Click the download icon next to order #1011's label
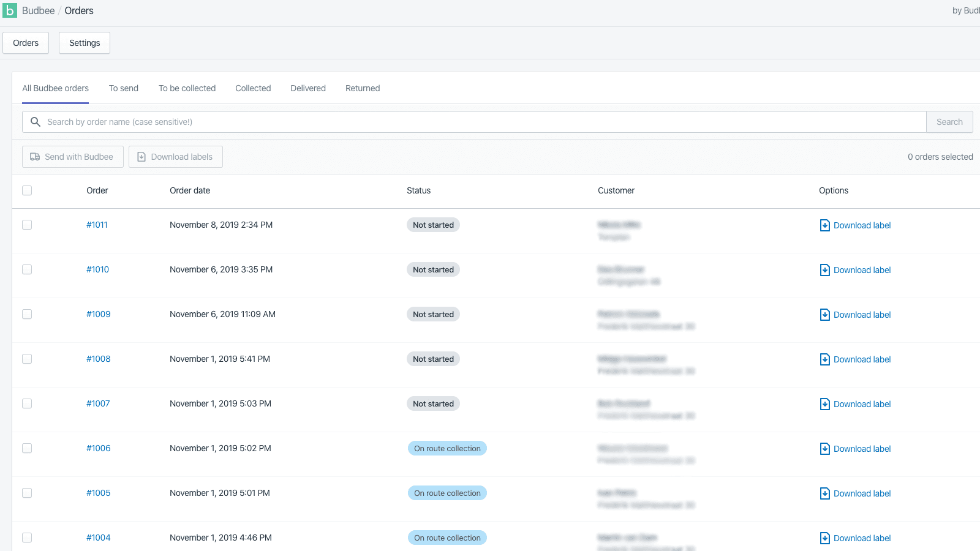 (824, 225)
